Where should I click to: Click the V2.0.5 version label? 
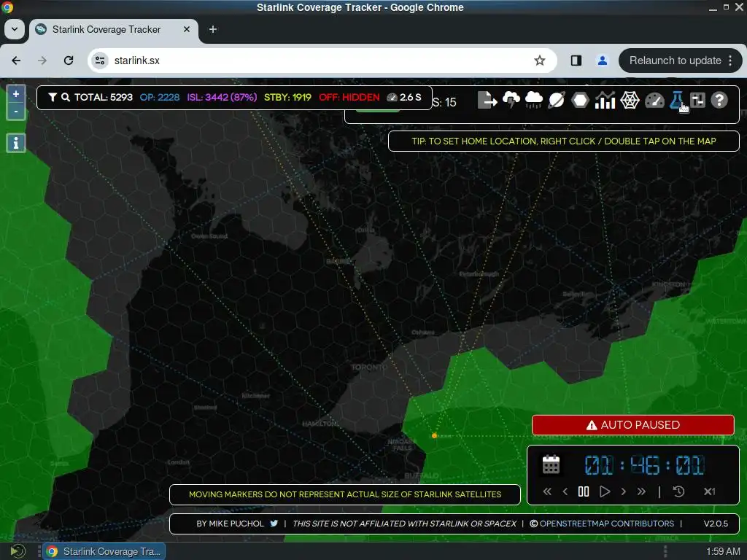[716, 524]
